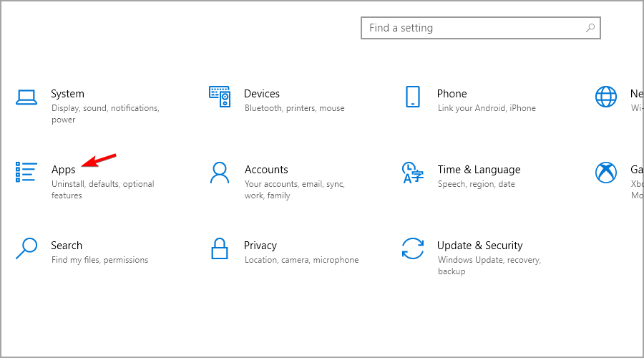Open the System settings title
Screen dimensions: 644x358
(68, 94)
